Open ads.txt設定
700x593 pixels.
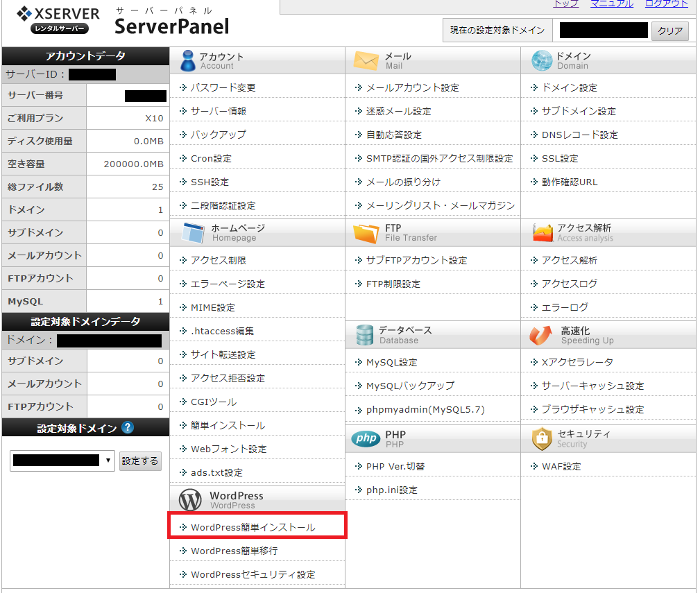pos(216,472)
